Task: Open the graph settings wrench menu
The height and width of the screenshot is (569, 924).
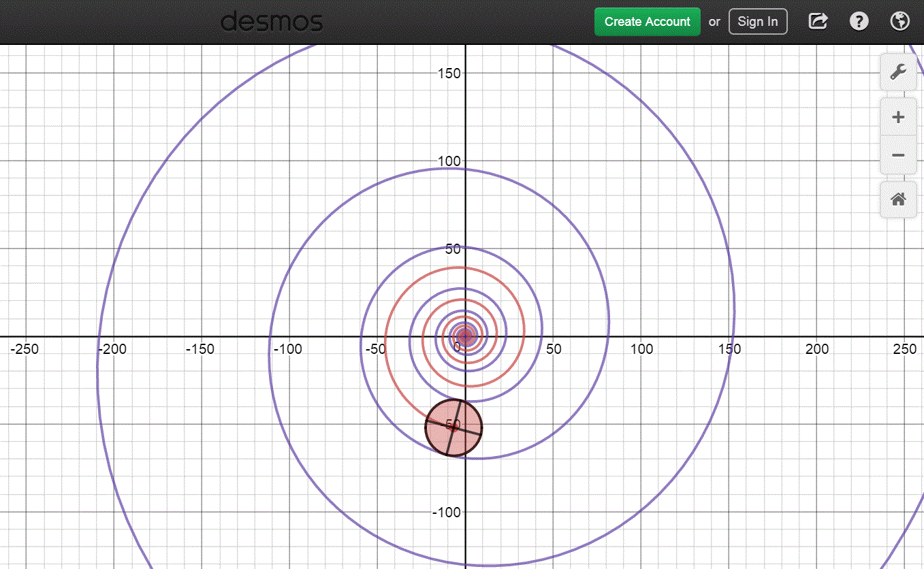Action: (x=897, y=71)
